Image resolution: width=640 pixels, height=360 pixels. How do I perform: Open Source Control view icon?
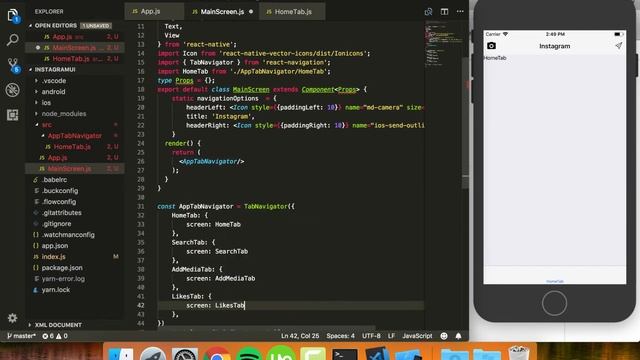[13, 65]
